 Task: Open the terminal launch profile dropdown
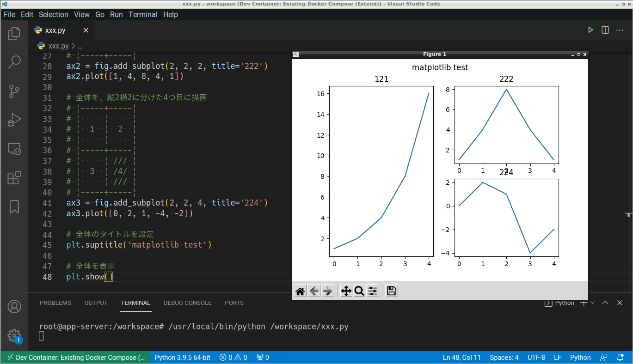click(592, 303)
